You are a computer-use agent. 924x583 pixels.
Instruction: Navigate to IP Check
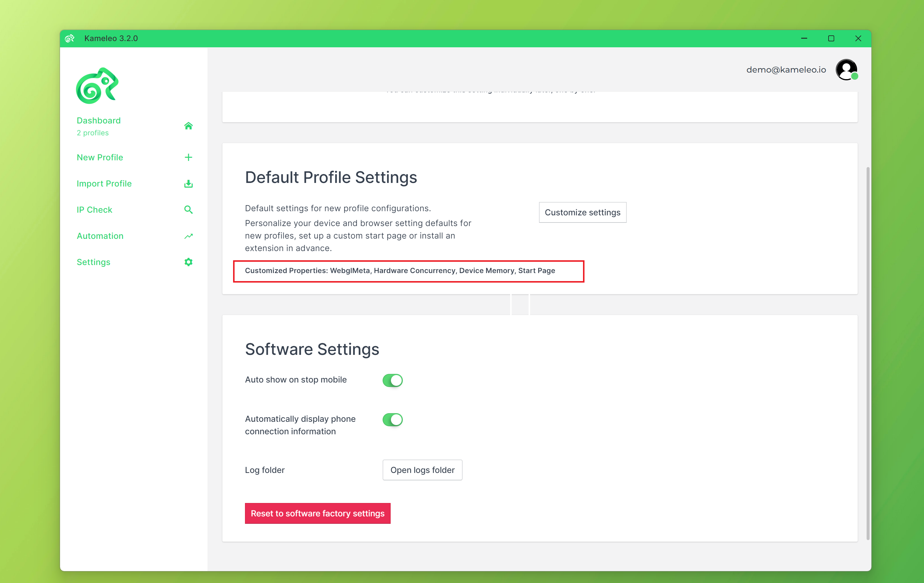coord(95,210)
